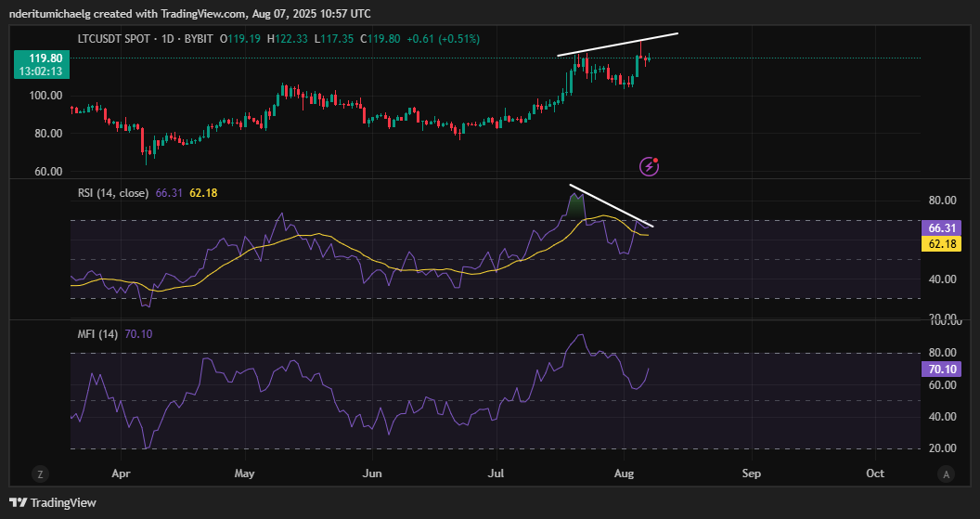Click the purple lightning bolt event icon
Image resolution: width=980 pixels, height=519 pixels.
click(650, 166)
